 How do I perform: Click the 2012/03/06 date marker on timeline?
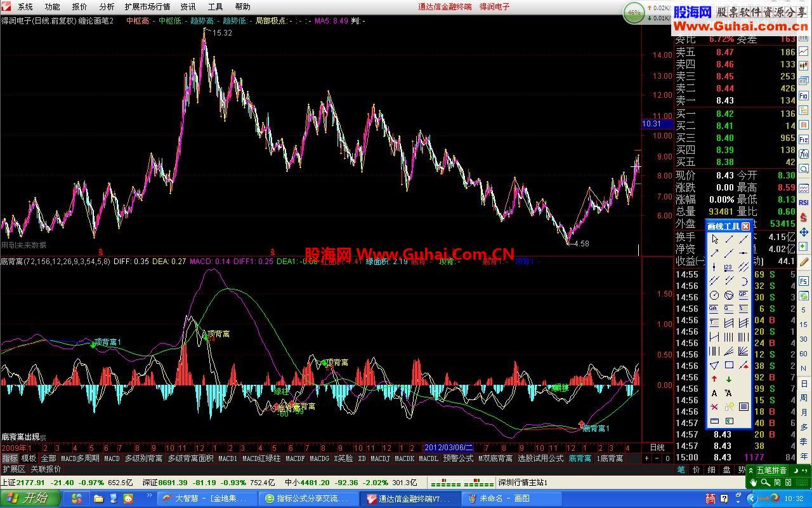click(448, 448)
